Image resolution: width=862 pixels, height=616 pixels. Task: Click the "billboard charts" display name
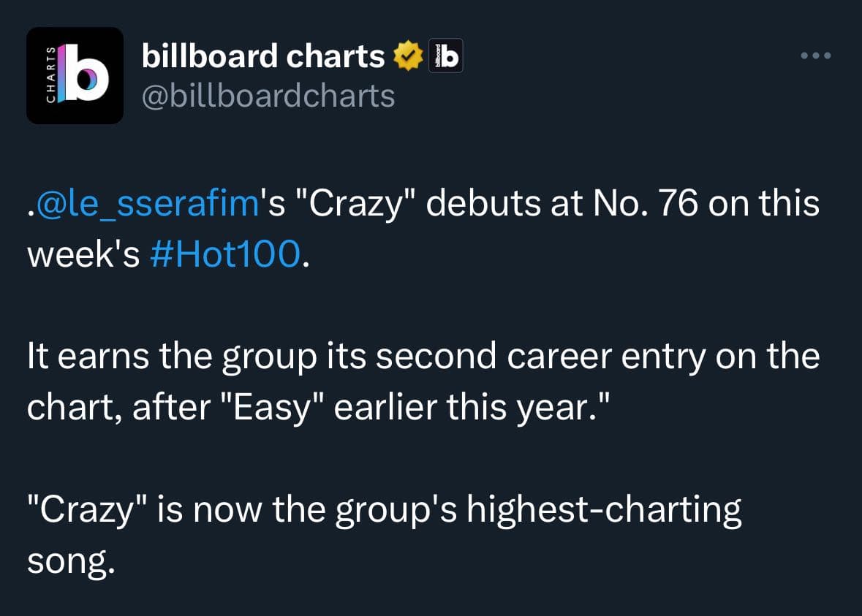click(262, 56)
